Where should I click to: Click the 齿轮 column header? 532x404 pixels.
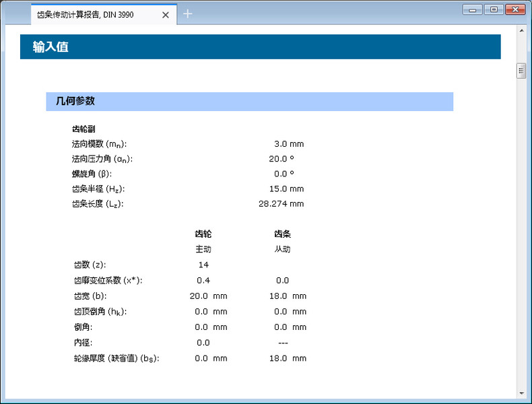click(x=203, y=234)
